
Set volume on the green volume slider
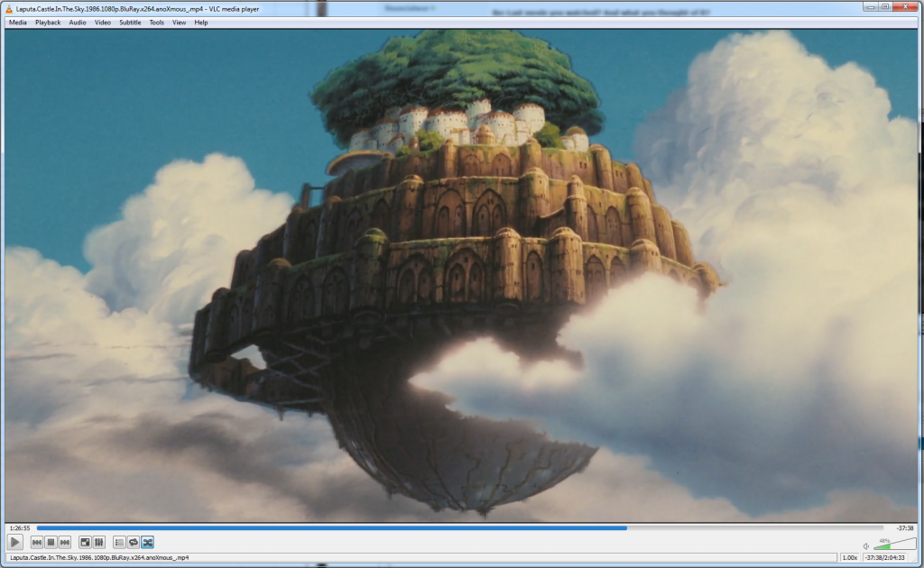point(895,544)
